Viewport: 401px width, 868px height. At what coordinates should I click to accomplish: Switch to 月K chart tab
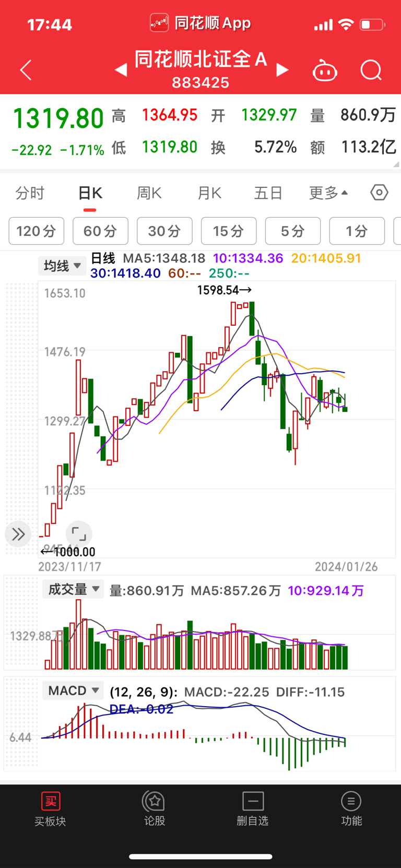tap(209, 193)
